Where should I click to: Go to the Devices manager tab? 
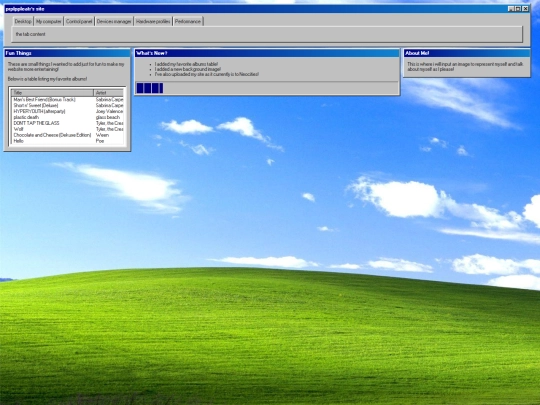point(114,21)
